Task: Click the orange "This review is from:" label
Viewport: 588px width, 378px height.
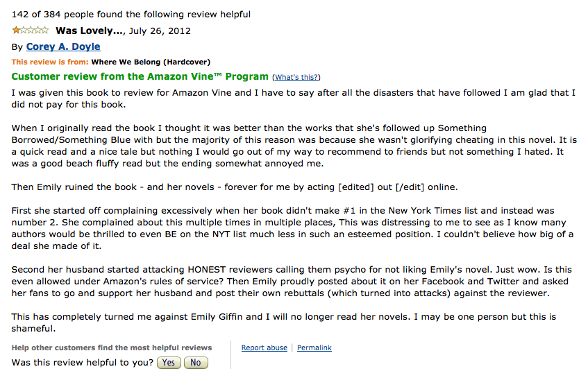Action: click(x=50, y=62)
